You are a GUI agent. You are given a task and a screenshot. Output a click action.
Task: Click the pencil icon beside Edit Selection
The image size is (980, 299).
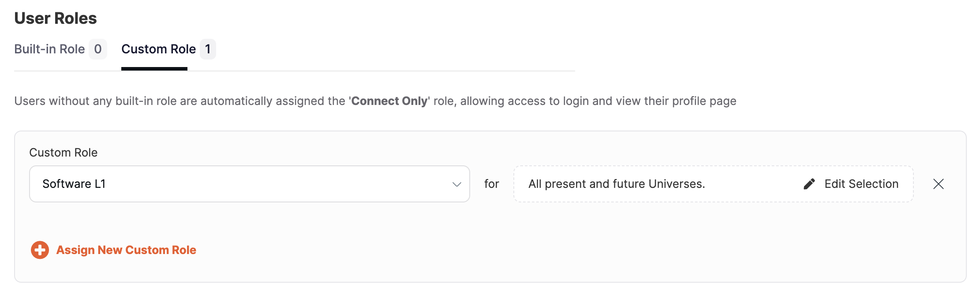click(809, 184)
